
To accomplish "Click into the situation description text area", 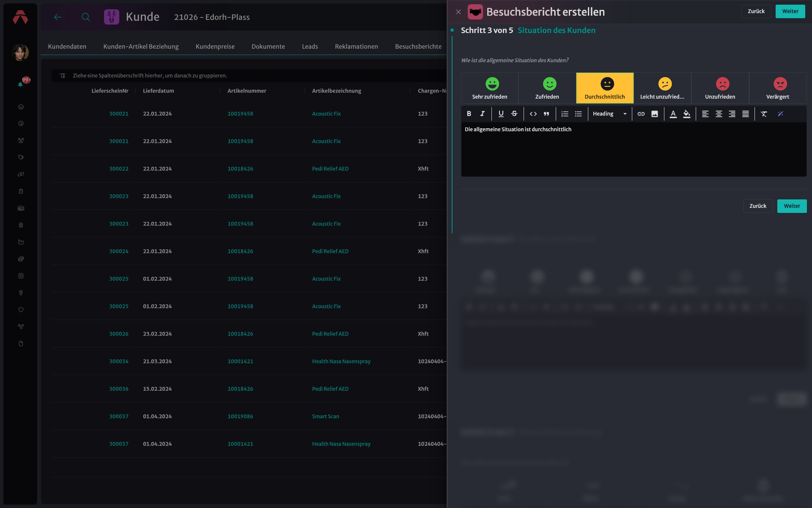I will [x=634, y=149].
